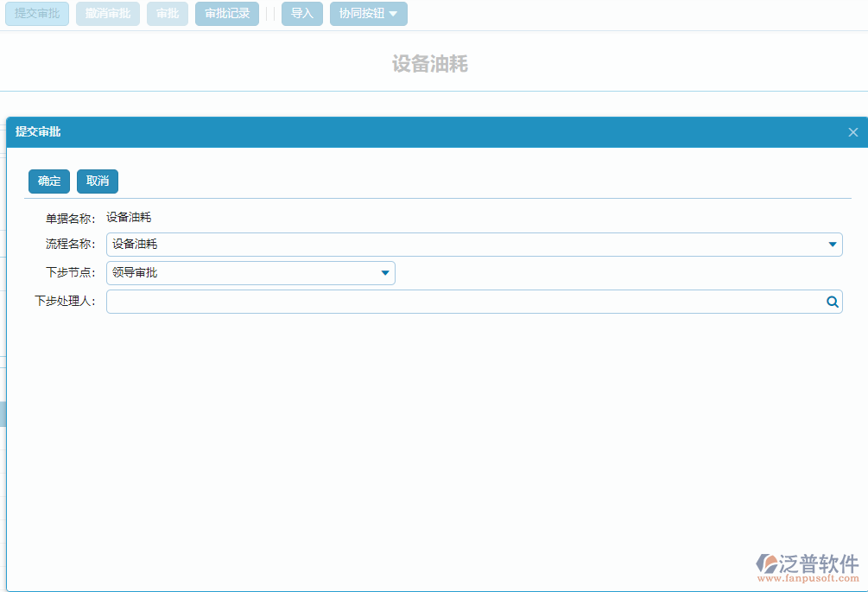868x592 pixels.
Task: Open the www.fanpusoft.com link
Action: [808, 580]
